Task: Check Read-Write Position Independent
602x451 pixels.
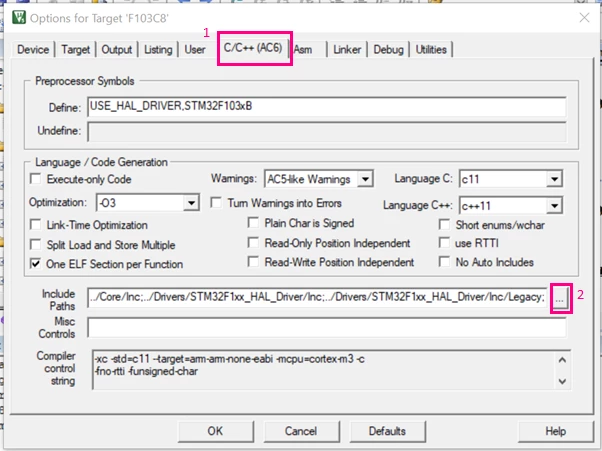Action: pyautogui.click(x=253, y=262)
